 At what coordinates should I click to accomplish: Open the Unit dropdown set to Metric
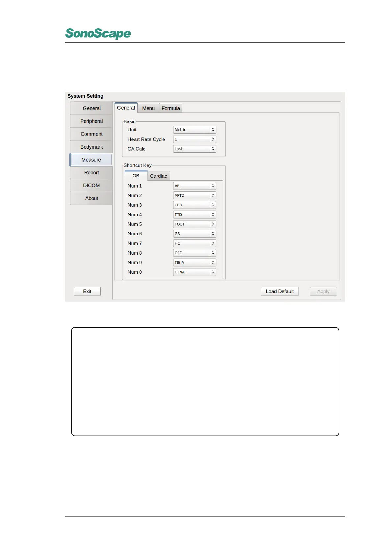pos(195,130)
